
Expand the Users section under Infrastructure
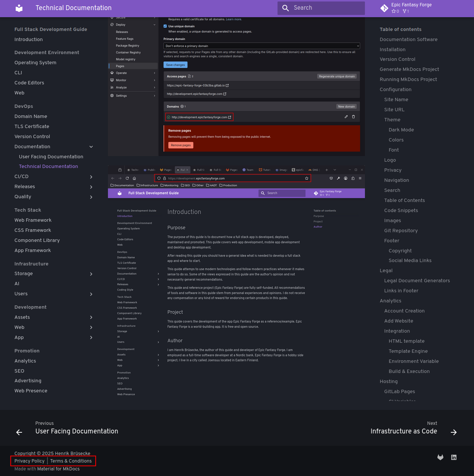point(91,294)
